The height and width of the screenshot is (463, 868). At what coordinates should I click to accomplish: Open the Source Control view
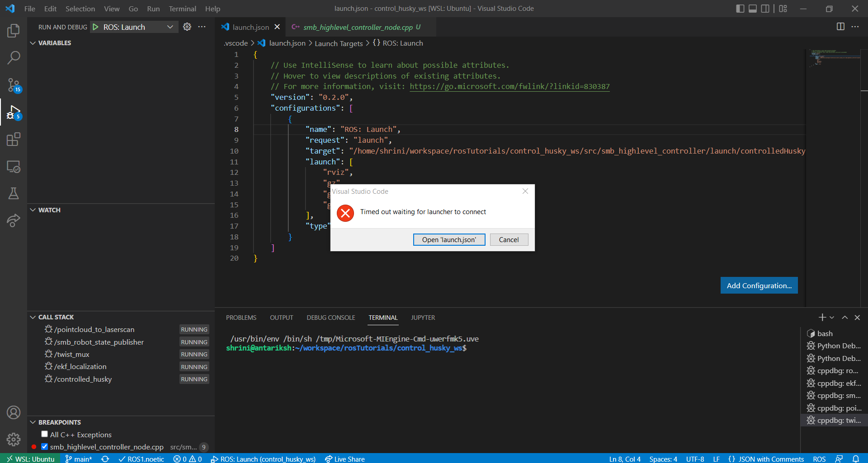click(x=14, y=85)
